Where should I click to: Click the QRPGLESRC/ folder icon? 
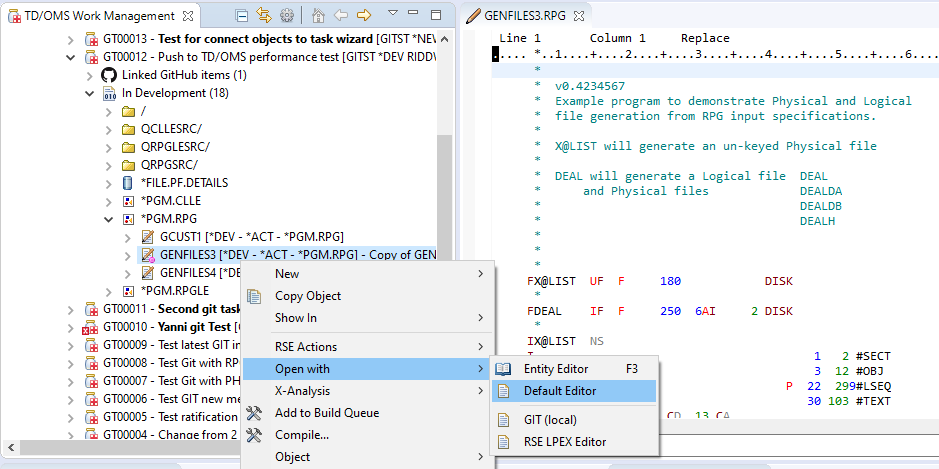point(127,147)
